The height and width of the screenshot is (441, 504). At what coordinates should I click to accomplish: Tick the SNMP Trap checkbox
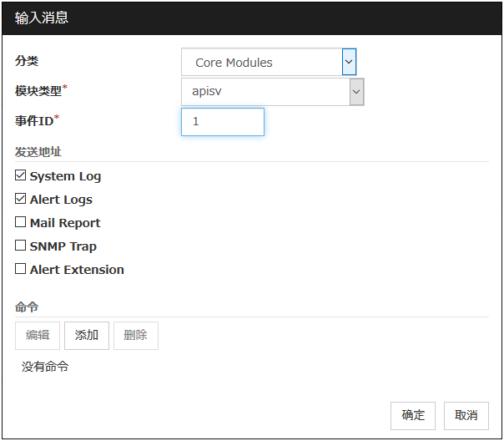(x=21, y=246)
